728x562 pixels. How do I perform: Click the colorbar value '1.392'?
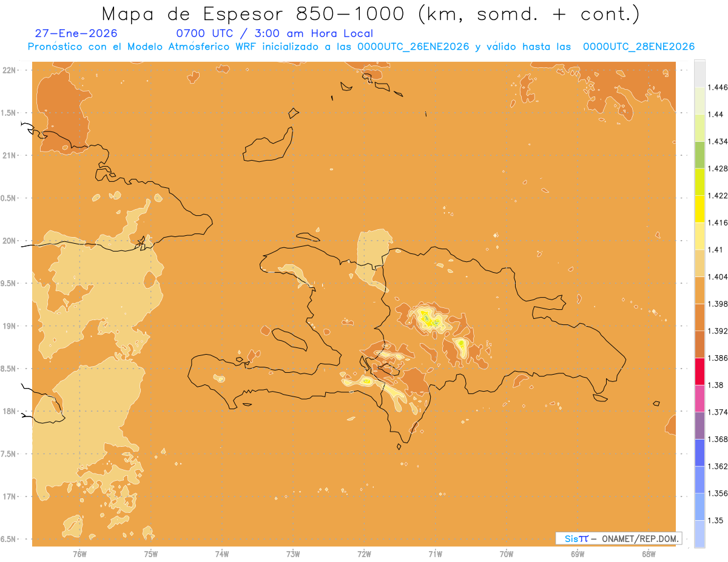coord(717,331)
